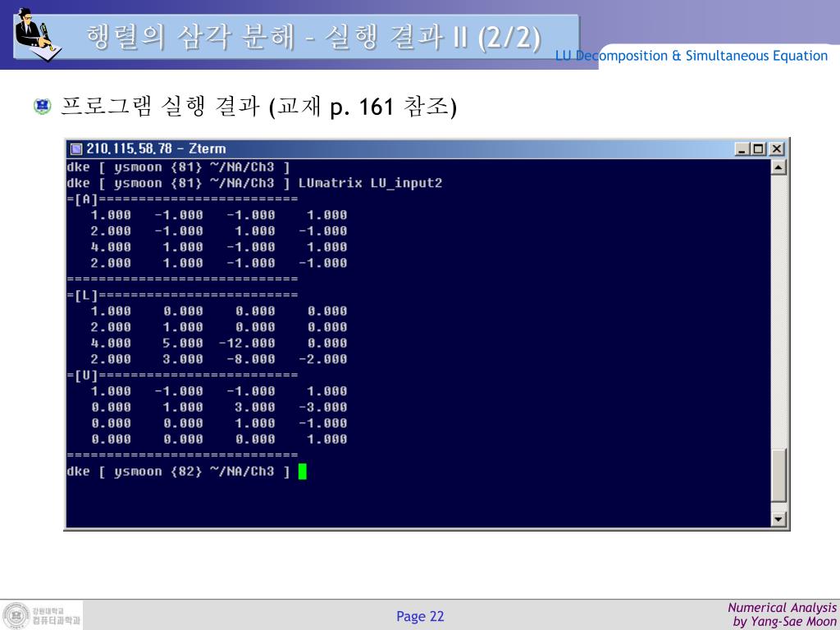The image size is (840, 630).
Task: Click the =[U]= section header line
Action: point(182,375)
